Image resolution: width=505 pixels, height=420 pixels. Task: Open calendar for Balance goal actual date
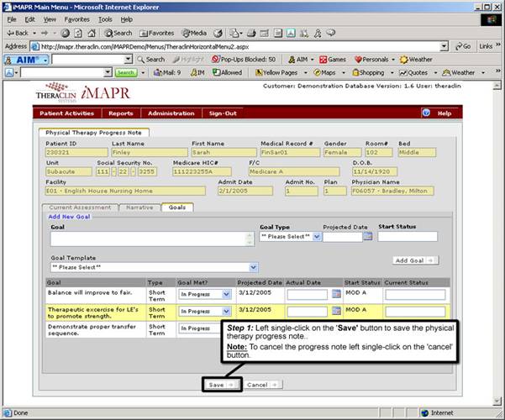click(336, 294)
